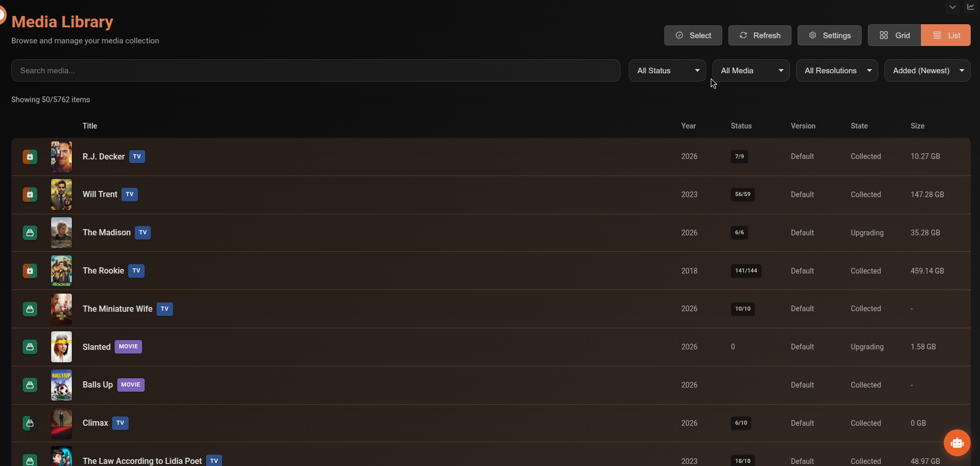
Task: Click the green status icon for Climax
Action: coord(30,423)
